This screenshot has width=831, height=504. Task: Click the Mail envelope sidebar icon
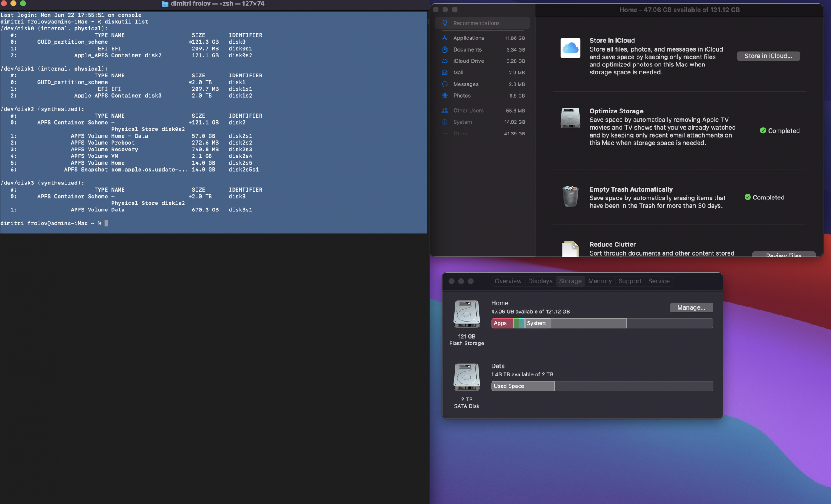[445, 73]
